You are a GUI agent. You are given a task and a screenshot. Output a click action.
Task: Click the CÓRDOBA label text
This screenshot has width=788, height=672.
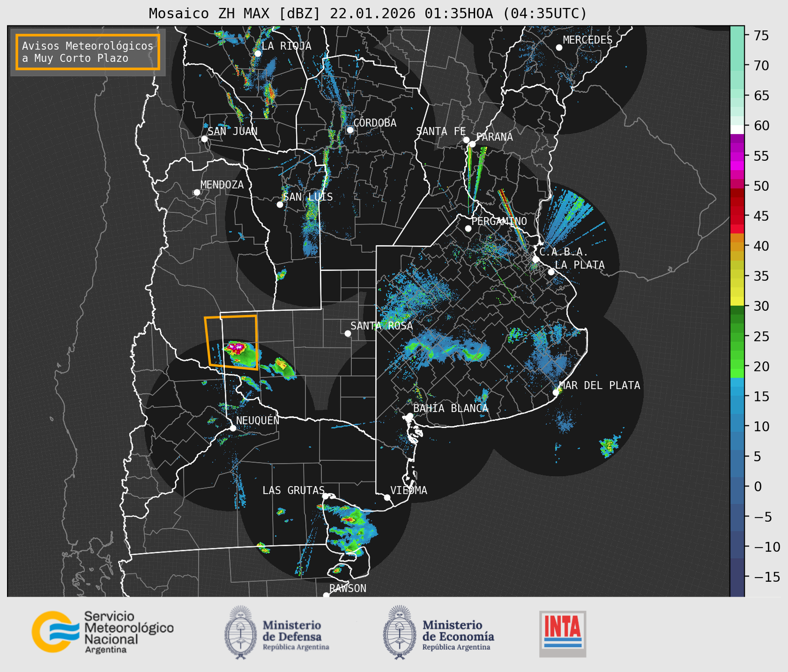[375, 122]
